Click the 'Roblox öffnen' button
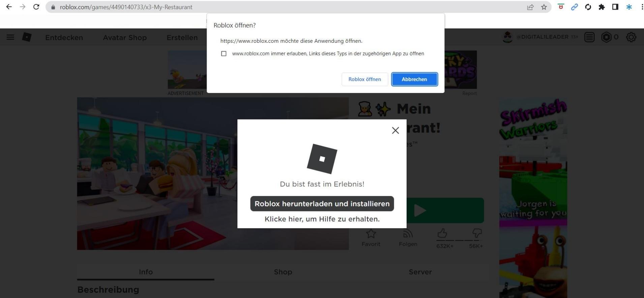The image size is (644, 298). click(365, 79)
